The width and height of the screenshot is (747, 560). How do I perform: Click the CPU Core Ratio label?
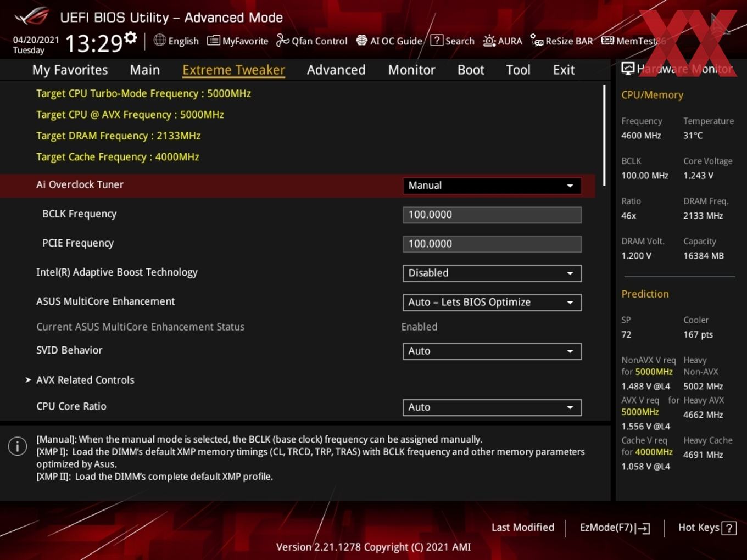click(x=71, y=406)
